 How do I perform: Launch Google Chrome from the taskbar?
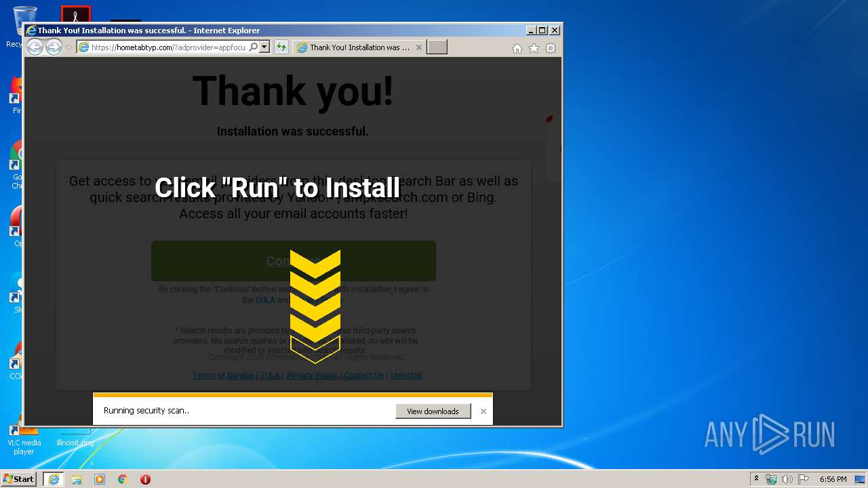click(123, 479)
